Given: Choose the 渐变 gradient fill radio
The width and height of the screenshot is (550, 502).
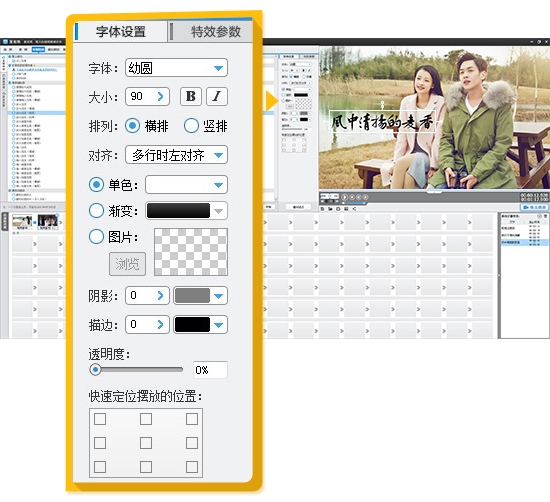Looking at the screenshot, I should tap(96, 210).
